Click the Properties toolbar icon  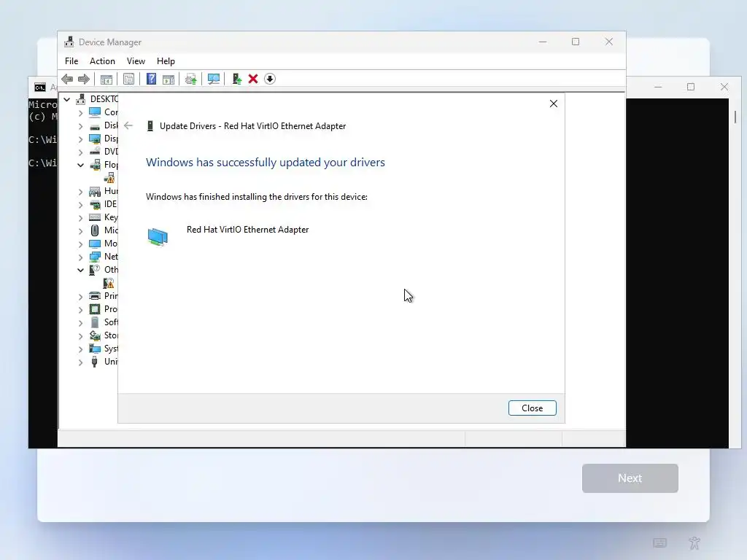click(128, 79)
